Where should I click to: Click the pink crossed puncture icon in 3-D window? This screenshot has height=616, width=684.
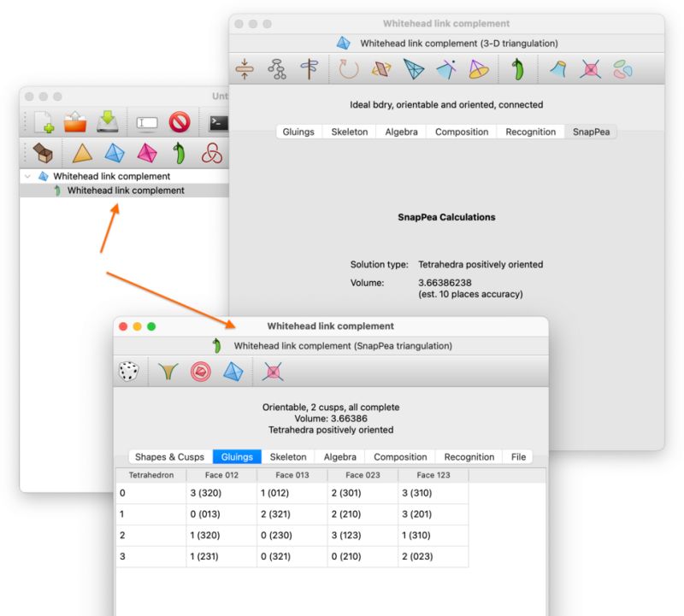(590, 69)
